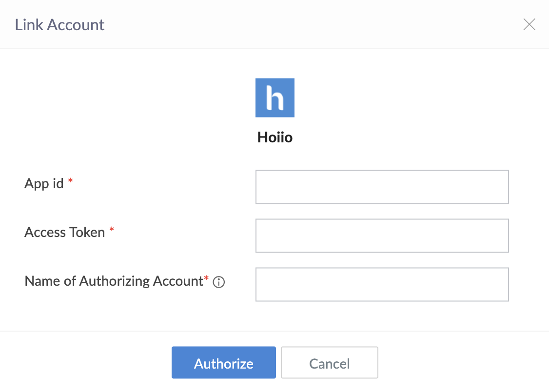This screenshot has width=549, height=392.
Task: Focus the Access Token input field
Action: (x=382, y=235)
